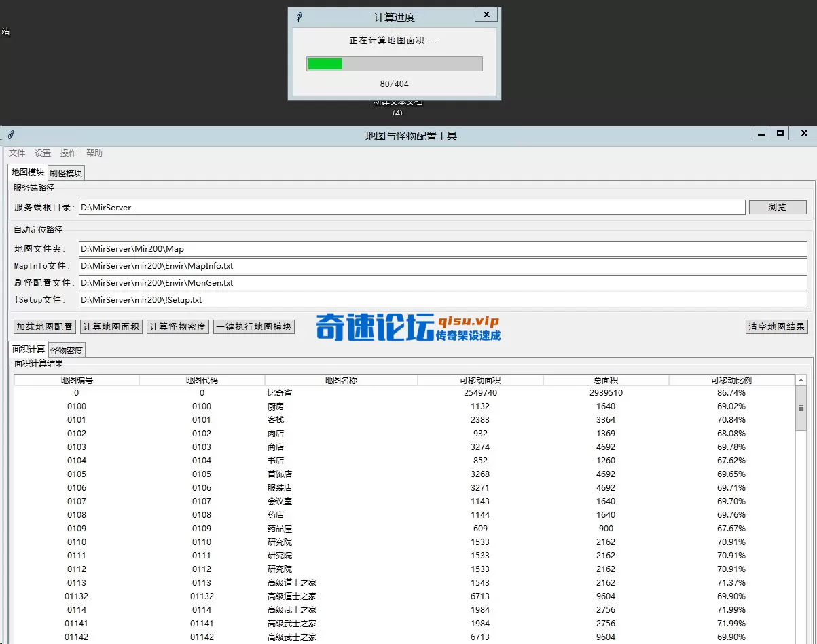Viewport: 817px width, 644px height.
Task: Click the 服务端根目录 path input field
Action: pyautogui.click(x=407, y=207)
